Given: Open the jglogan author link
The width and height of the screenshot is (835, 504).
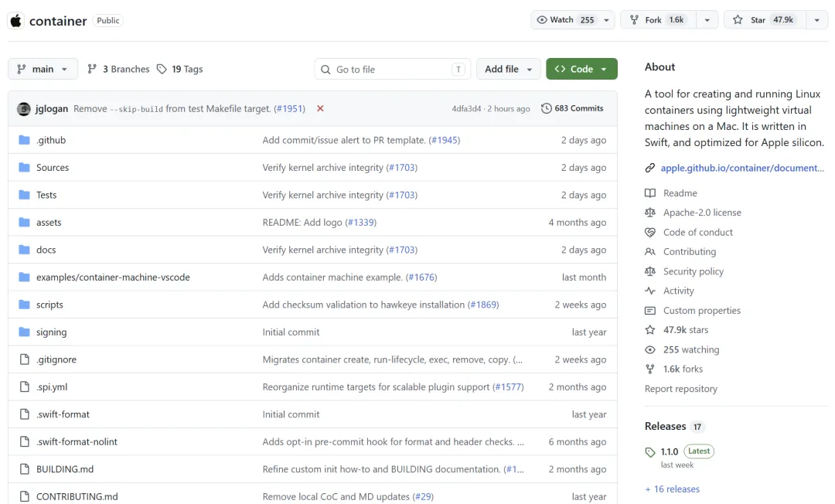Looking at the screenshot, I should (52, 108).
